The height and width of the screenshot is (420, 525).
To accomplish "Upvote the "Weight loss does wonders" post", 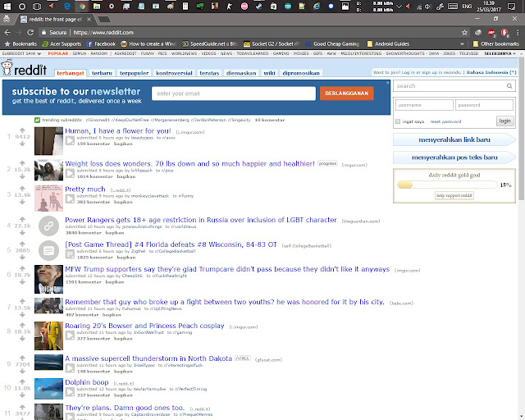I will (22, 162).
